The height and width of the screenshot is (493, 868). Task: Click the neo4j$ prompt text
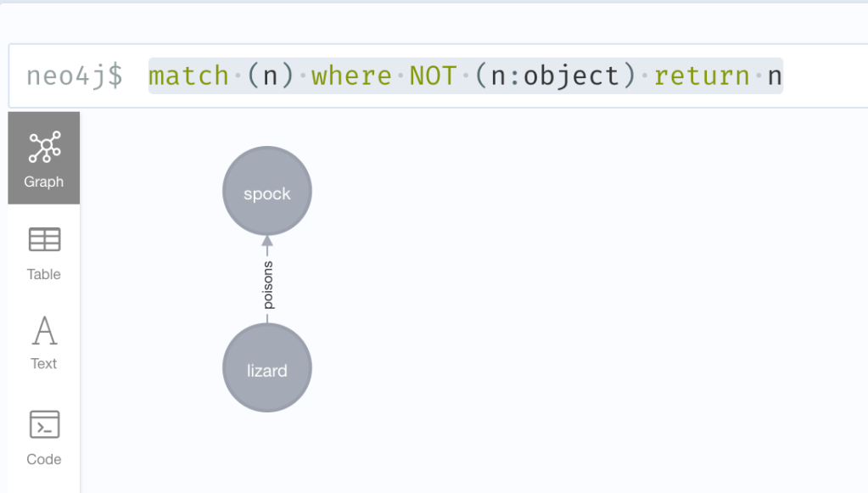[75, 76]
